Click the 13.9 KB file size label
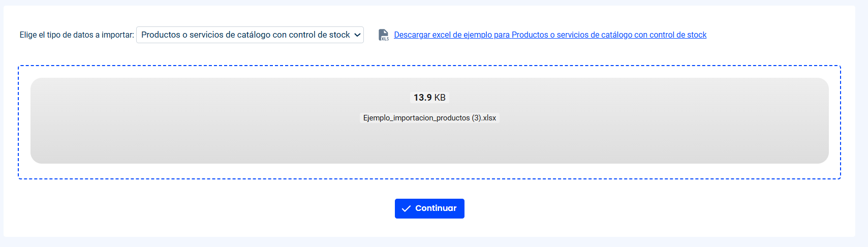This screenshot has width=868, height=247. tap(429, 97)
